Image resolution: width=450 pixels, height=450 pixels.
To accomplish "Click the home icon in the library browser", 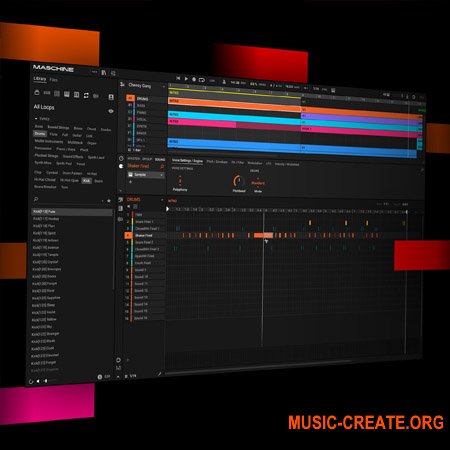I will point(37,92).
